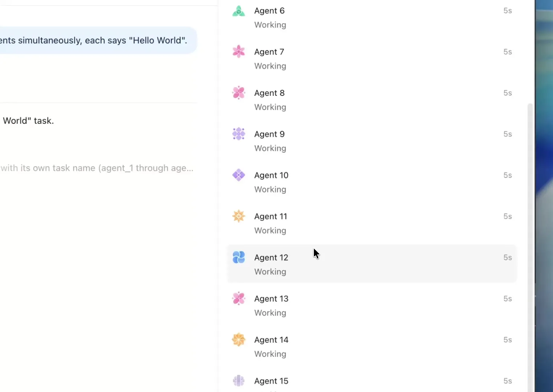Click the Working status under Agent 14
Viewport: 553px width, 392px height.
pyautogui.click(x=270, y=354)
